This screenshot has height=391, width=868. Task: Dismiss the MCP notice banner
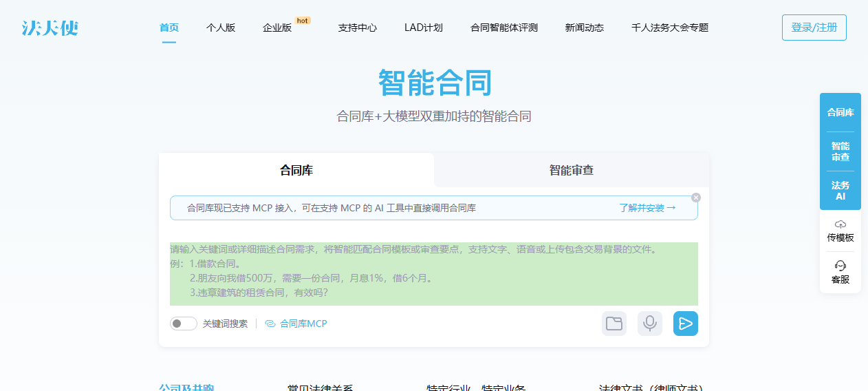[x=696, y=198]
